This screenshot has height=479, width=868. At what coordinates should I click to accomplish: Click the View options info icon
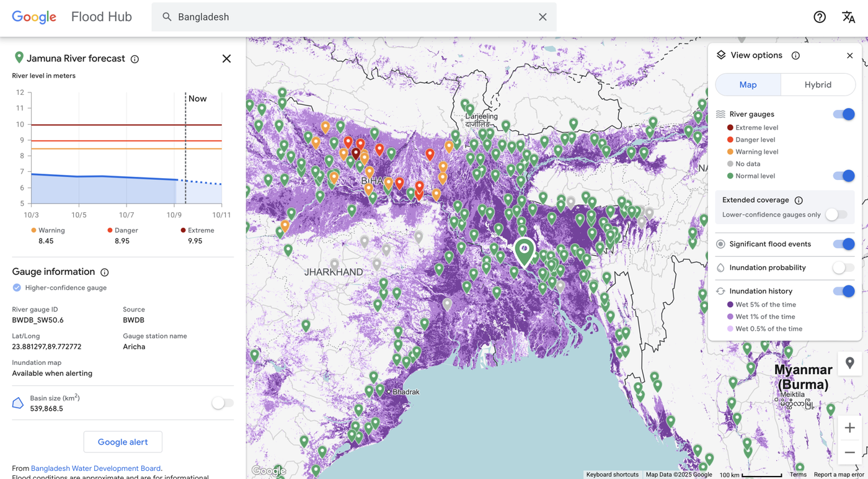pos(795,55)
